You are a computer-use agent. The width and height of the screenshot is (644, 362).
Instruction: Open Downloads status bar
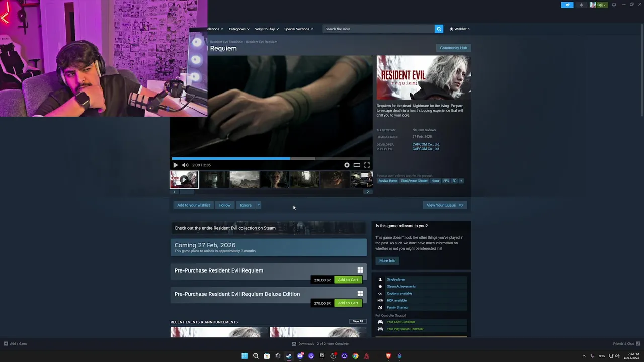[x=320, y=344]
